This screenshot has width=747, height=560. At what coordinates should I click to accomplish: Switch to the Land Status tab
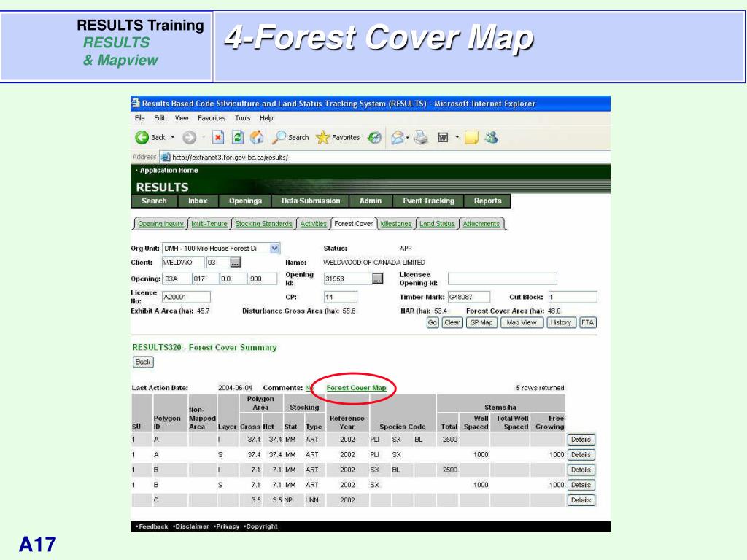pyautogui.click(x=437, y=224)
